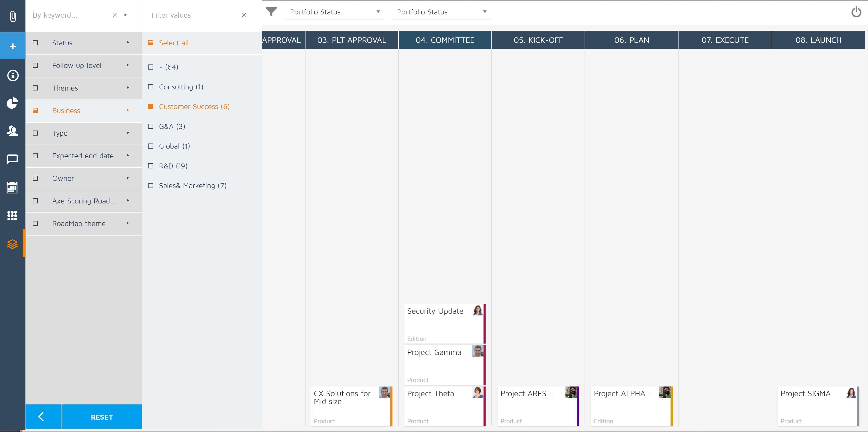Click the plus add icon in sidebar
868x432 pixels.
[12, 46]
